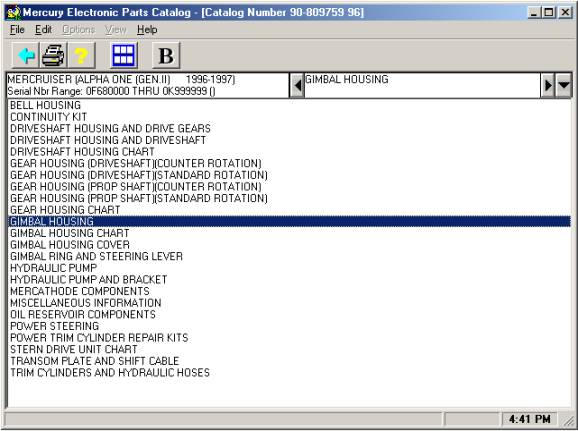Go to previous section with left arrow
578x431 pixels.
coord(297,86)
